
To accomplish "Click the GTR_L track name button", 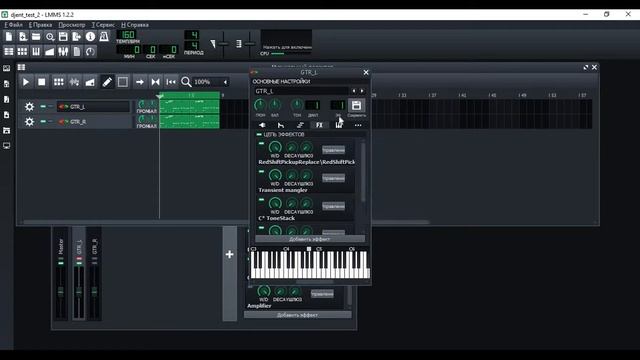I will click(x=93, y=107).
